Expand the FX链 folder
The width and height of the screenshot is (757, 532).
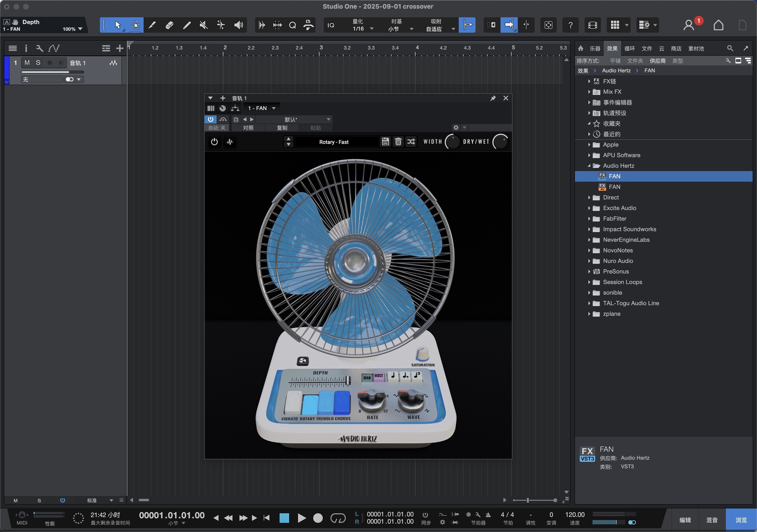(x=589, y=81)
